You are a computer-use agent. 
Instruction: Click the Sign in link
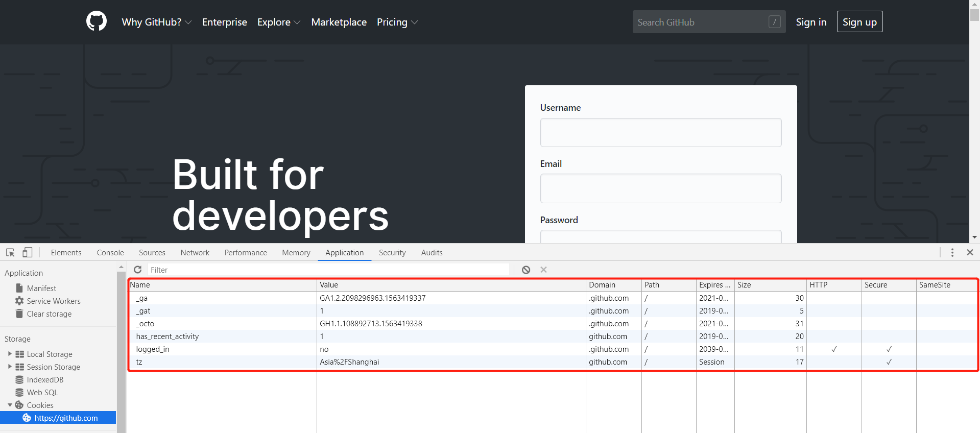tap(811, 22)
